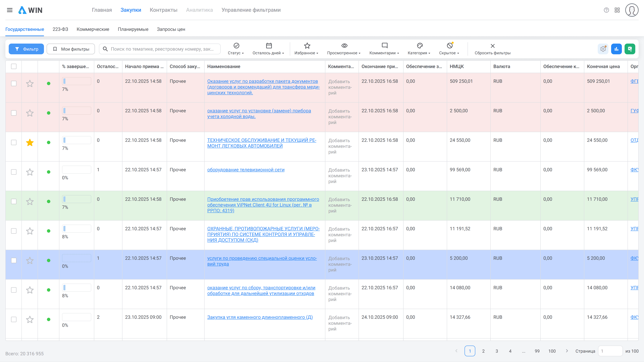Viewport: 644px width, 362px height.
Task: Star the 'ОХРАННЫЕ, ПРОТИВОПОЖАРНЫЕ УСЛУГИ' row
Action: click(x=30, y=231)
